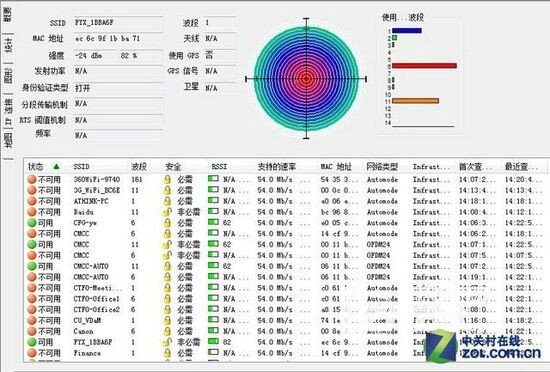Click the 安全 column header

tap(173, 167)
